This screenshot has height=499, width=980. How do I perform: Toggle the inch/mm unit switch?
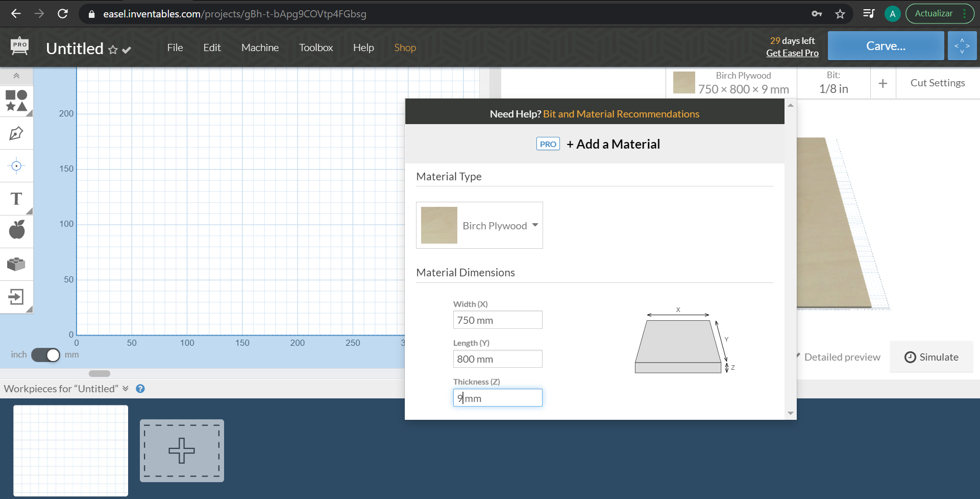click(46, 354)
